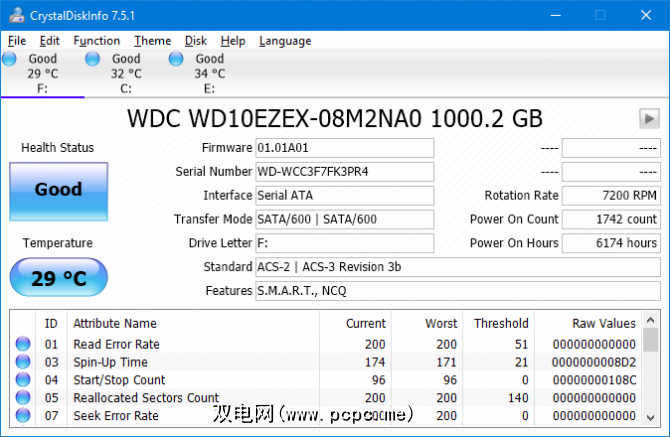The height and width of the screenshot is (437, 670).
Task: Click the Good health status button
Action: click(x=59, y=191)
